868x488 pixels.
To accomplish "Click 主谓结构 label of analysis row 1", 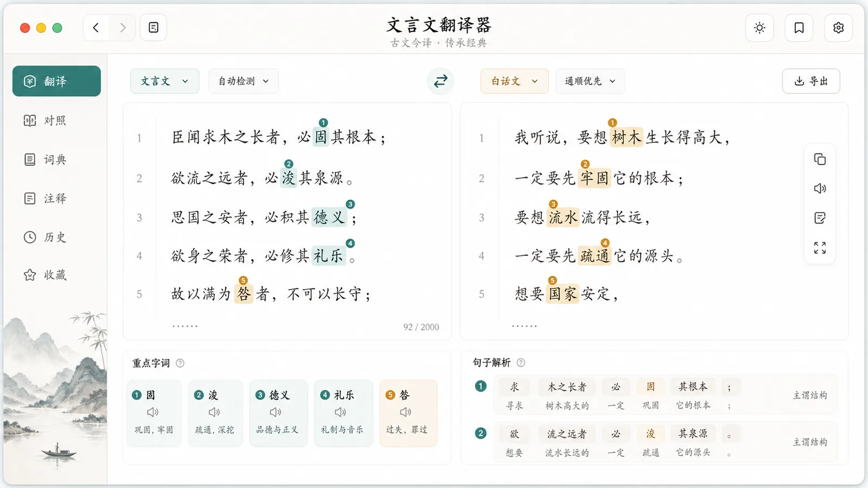I will point(810,395).
